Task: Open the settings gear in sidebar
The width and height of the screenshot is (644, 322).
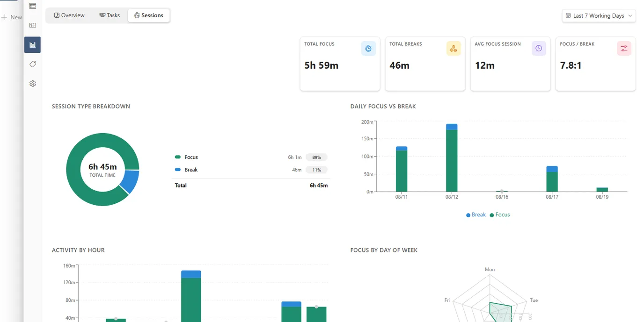Action: (32, 84)
